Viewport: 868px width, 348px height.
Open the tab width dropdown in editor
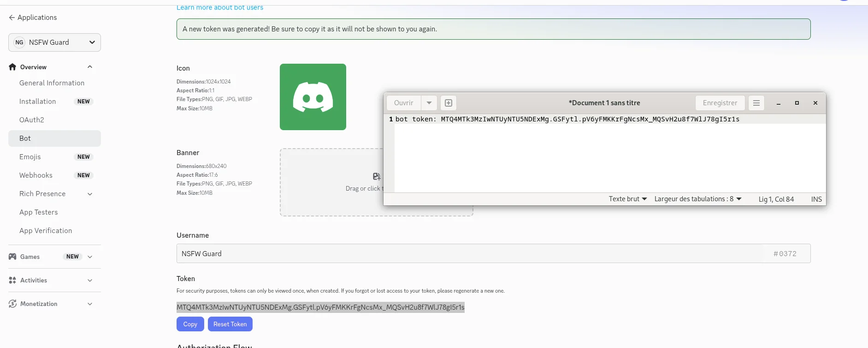pos(698,199)
